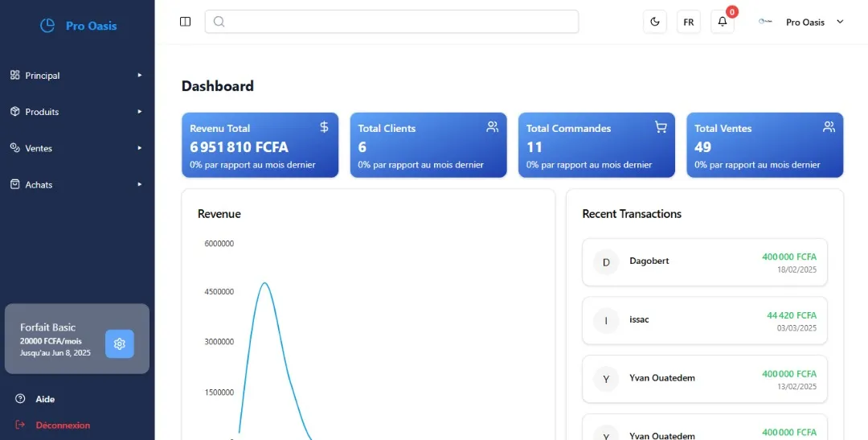This screenshot has width=868, height=440.
Task: Click the Achats shopping bag icon
Action: pos(15,184)
